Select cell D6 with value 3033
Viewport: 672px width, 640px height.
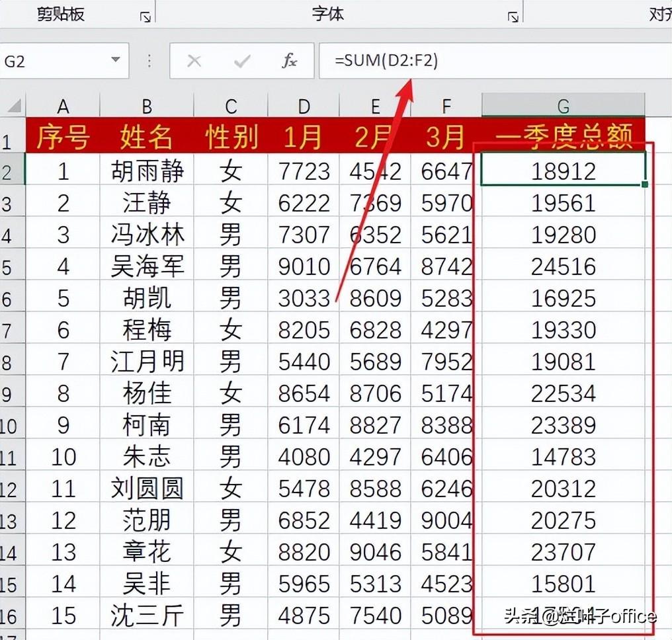(x=304, y=298)
